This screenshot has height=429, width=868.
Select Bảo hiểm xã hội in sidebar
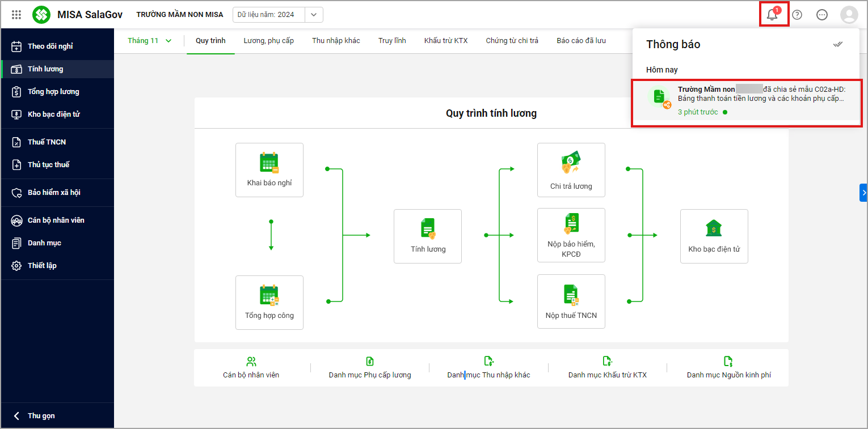click(x=54, y=192)
